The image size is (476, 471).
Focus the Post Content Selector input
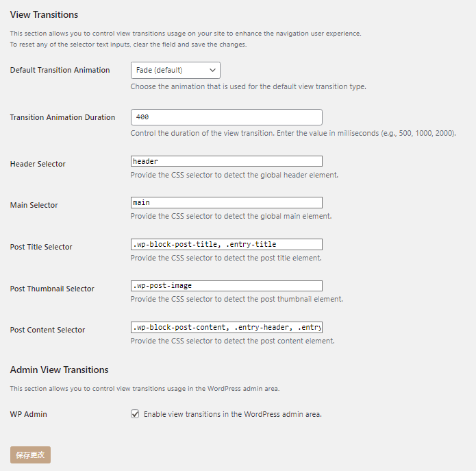[x=226, y=327]
